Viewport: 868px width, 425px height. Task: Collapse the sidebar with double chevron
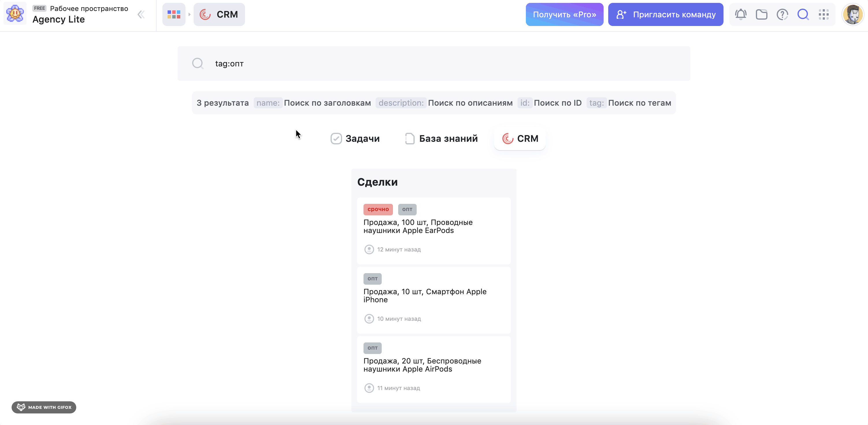click(141, 14)
